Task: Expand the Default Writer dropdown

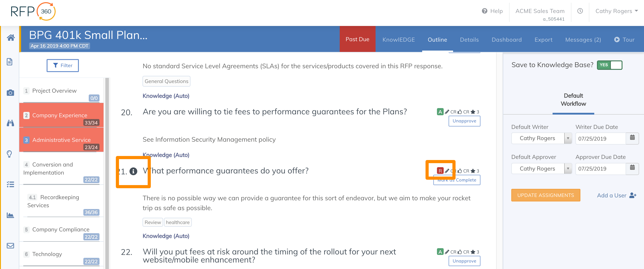Action: click(x=568, y=138)
